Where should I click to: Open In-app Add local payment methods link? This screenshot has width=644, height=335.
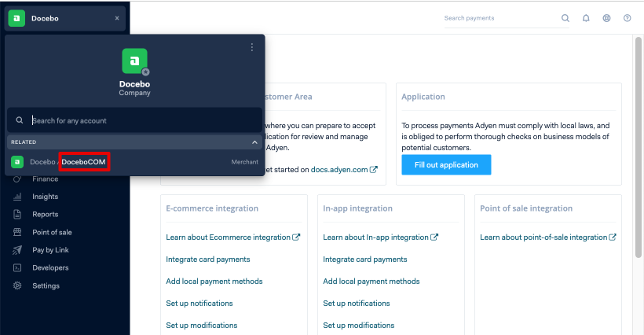pos(371,282)
